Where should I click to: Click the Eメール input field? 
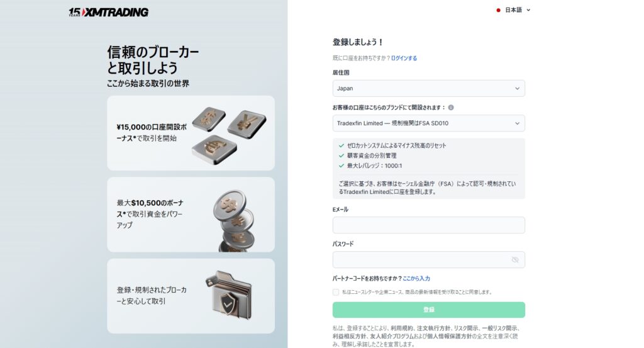pos(428,225)
